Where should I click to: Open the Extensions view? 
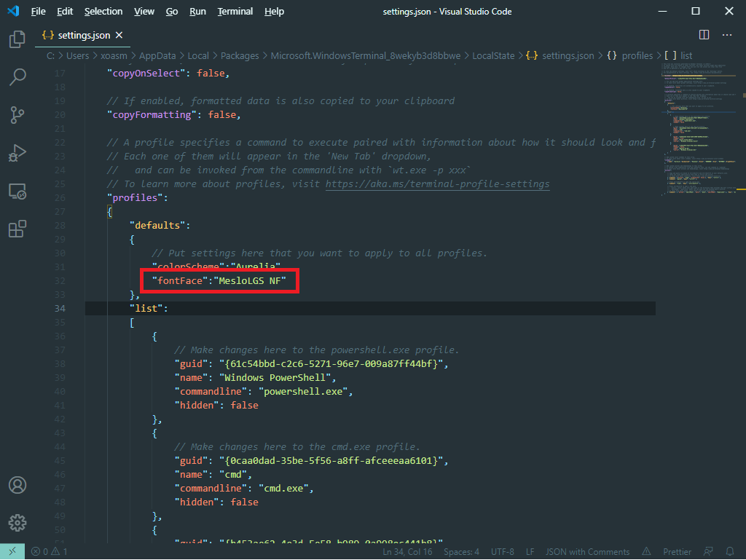pos(17,229)
